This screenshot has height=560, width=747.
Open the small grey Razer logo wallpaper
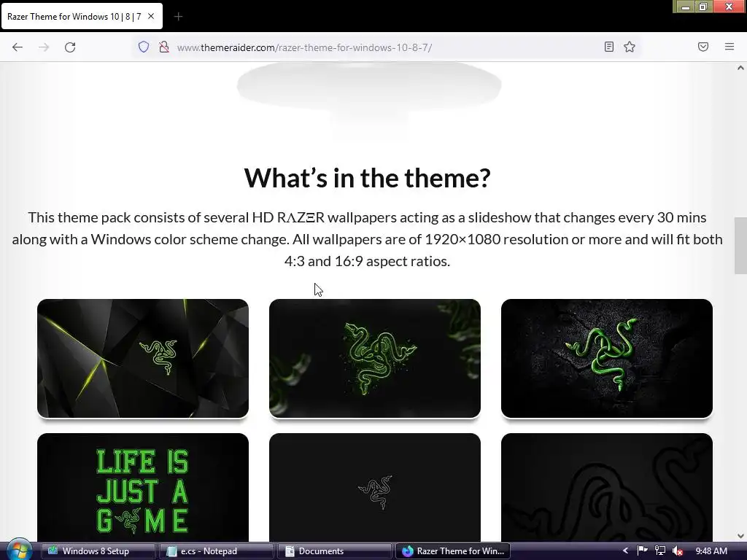(x=375, y=487)
